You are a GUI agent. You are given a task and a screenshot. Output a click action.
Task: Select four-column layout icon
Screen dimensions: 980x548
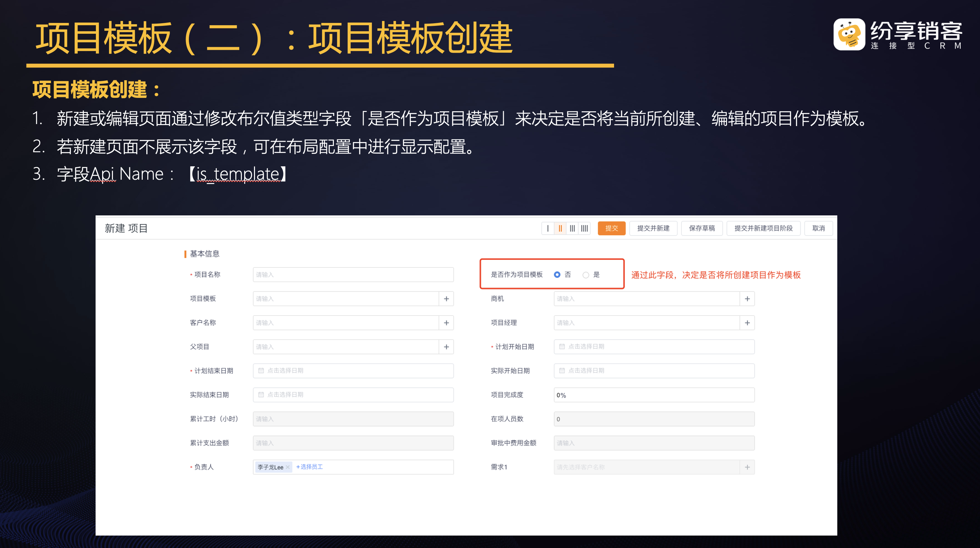pyautogui.click(x=584, y=228)
